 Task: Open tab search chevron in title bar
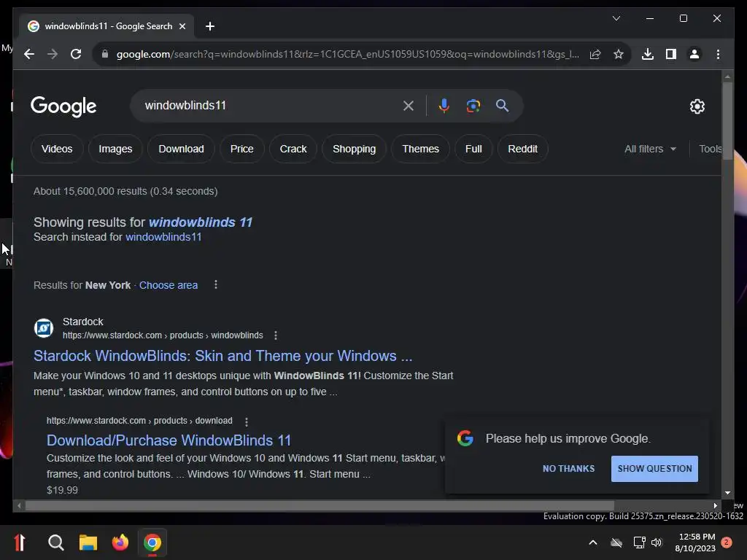tap(616, 18)
